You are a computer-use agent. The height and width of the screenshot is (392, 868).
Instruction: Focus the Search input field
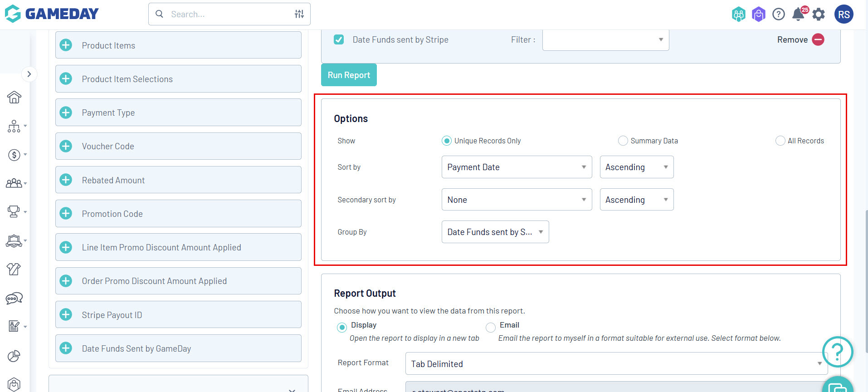coord(229,14)
